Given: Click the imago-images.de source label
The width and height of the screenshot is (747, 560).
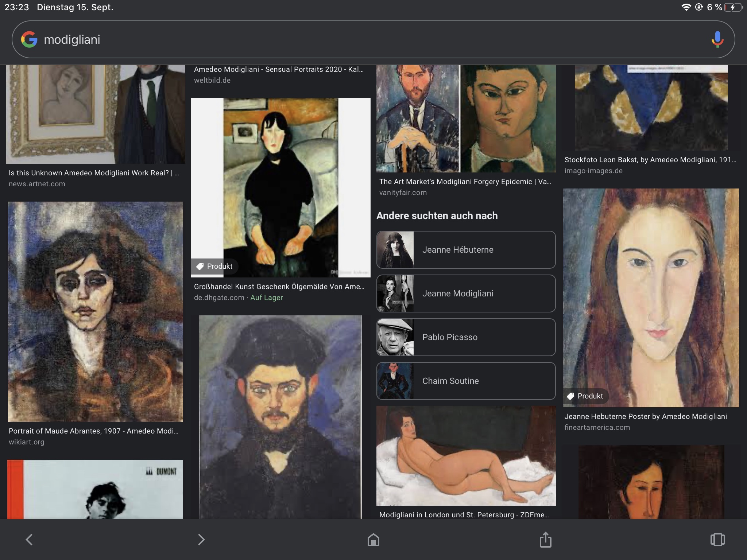Looking at the screenshot, I should (x=593, y=171).
